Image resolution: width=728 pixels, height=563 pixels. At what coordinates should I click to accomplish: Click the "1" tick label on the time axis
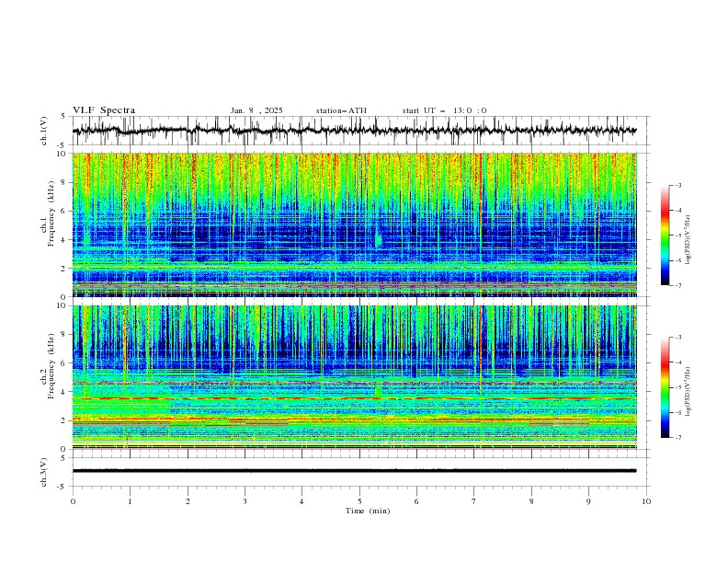click(x=130, y=501)
